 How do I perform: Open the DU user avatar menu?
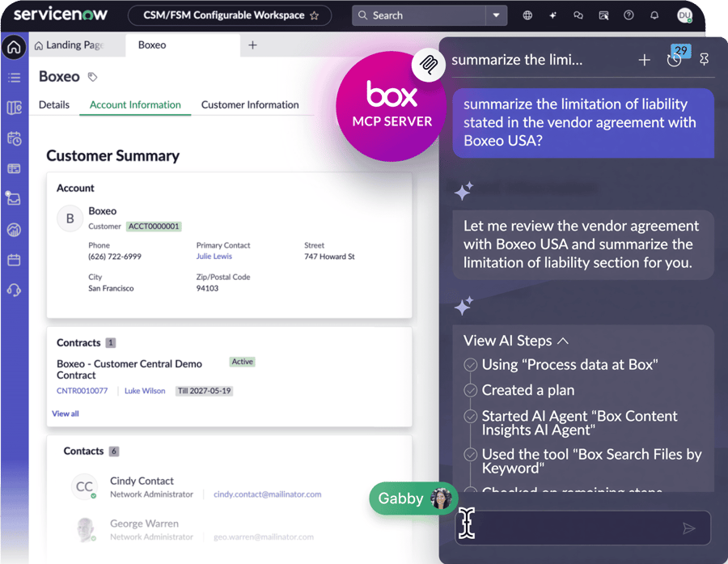(x=685, y=15)
